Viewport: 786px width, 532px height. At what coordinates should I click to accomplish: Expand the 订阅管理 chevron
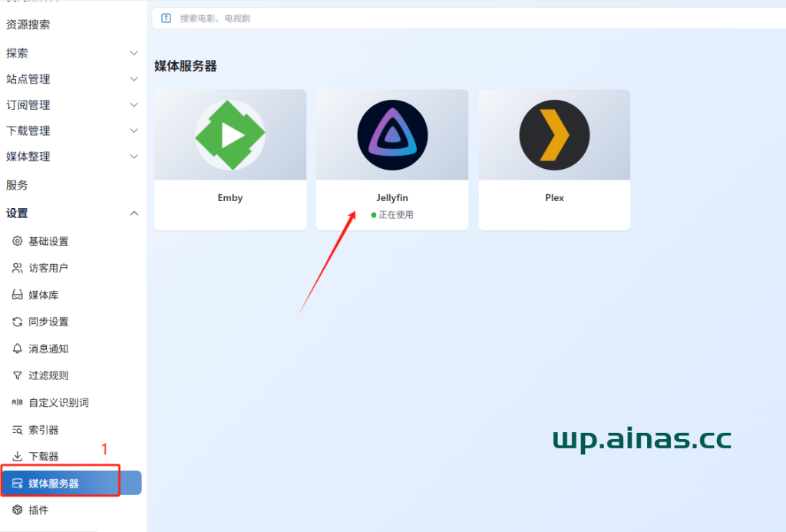[x=134, y=105]
